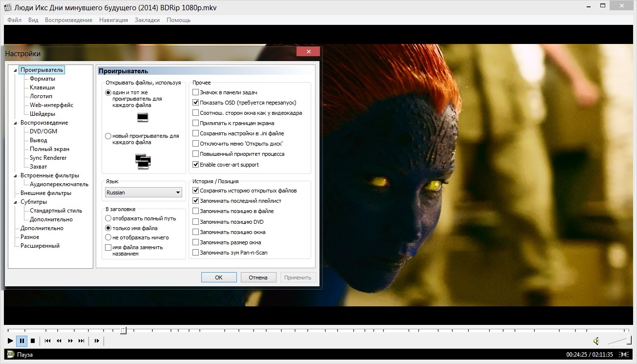Viewport: 637px width, 364px height.
Task: Collapse the Воспроизведение settings branch
Action: click(x=15, y=122)
